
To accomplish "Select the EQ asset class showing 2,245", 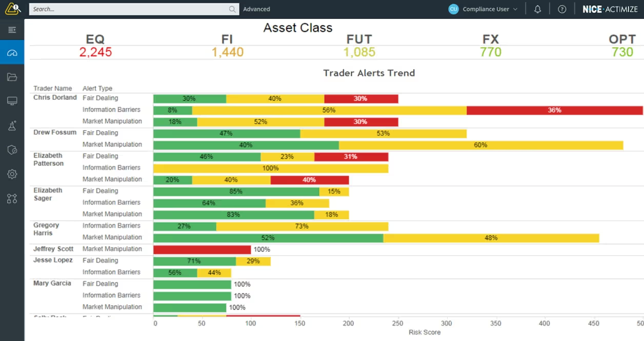I will point(95,46).
